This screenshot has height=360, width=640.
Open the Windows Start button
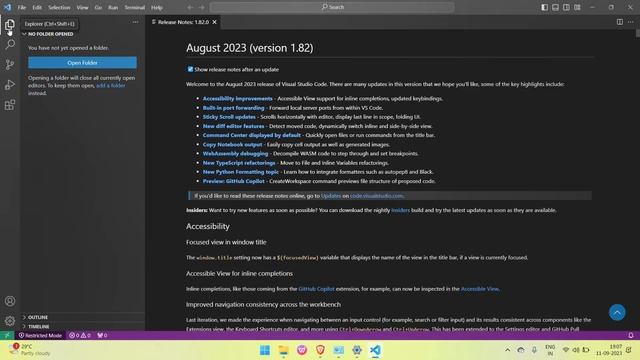coord(264,350)
